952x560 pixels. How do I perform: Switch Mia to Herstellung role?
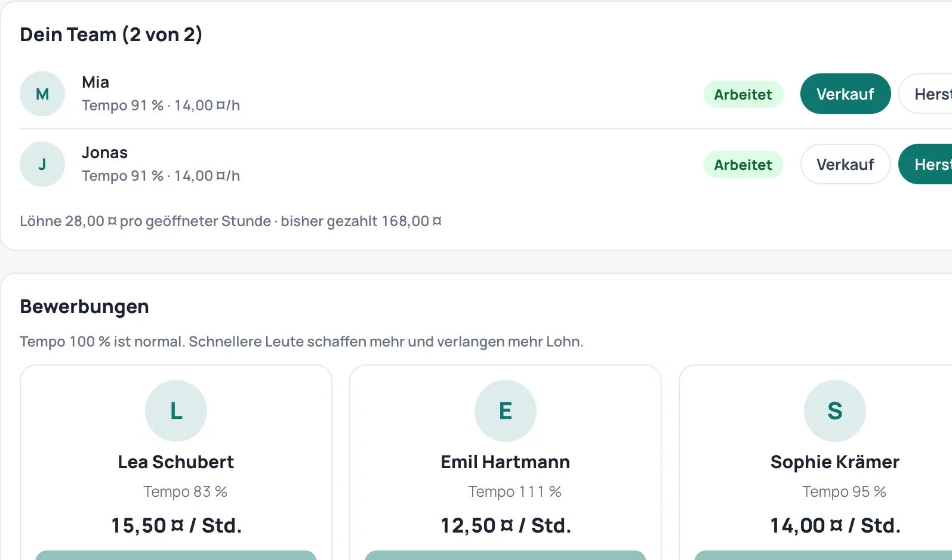tap(926, 94)
